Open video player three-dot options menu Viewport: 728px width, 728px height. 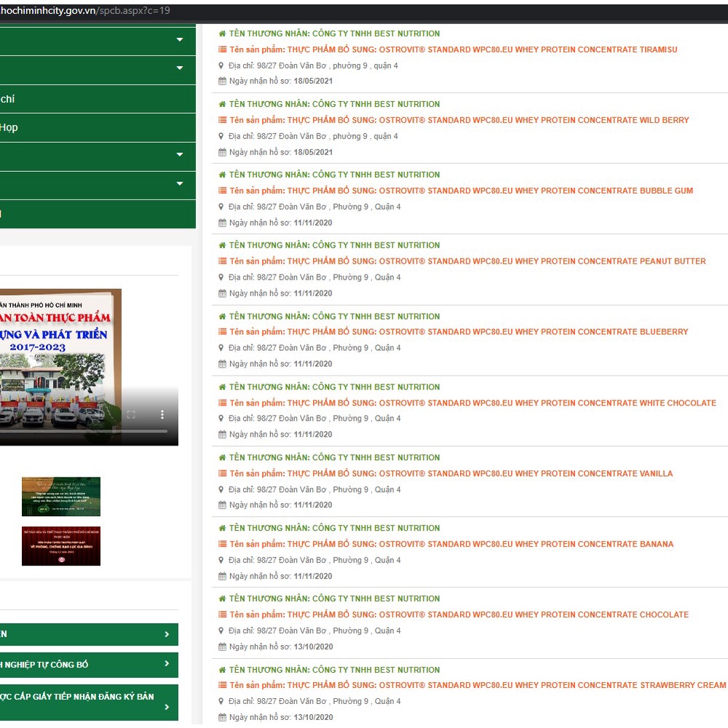pyautogui.click(x=162, y=414)
